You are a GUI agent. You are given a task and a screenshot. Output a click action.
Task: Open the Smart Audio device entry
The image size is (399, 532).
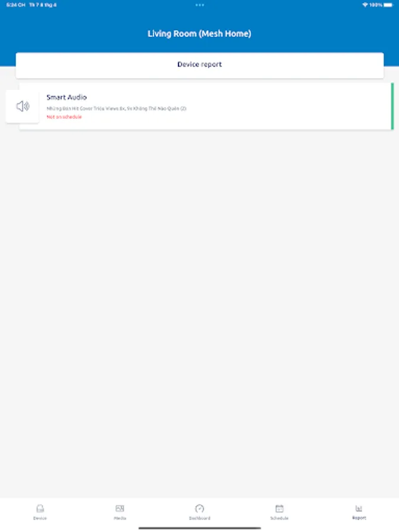(206, 106)
